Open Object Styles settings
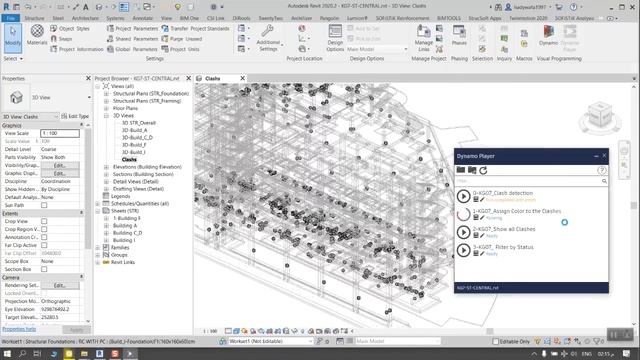 [70, 29]
